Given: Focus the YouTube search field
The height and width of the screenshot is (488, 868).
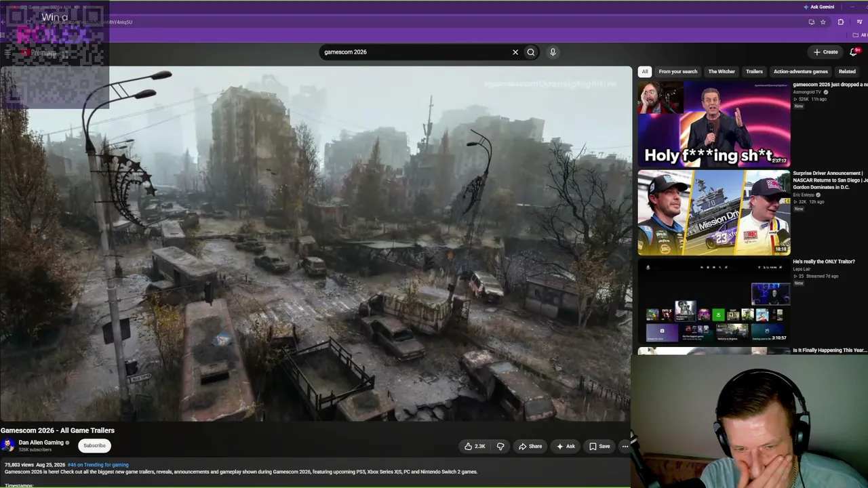Looking at the screenshot, I should [415, 52].
